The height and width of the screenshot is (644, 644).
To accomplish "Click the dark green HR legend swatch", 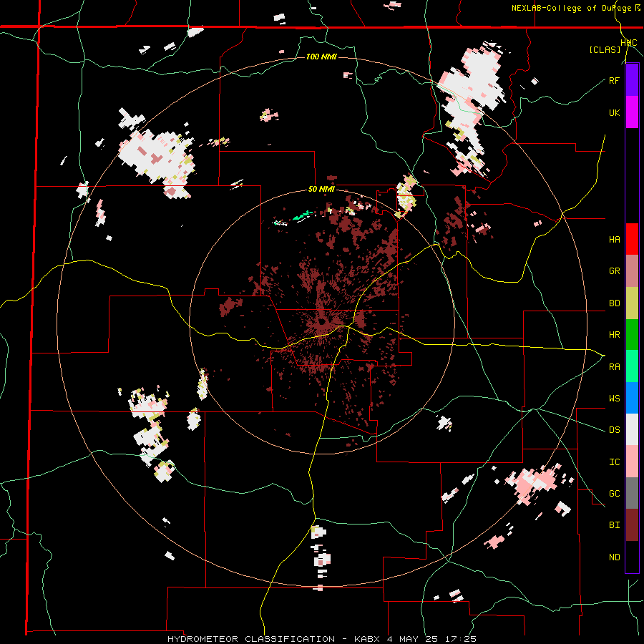I will point(632,334).
